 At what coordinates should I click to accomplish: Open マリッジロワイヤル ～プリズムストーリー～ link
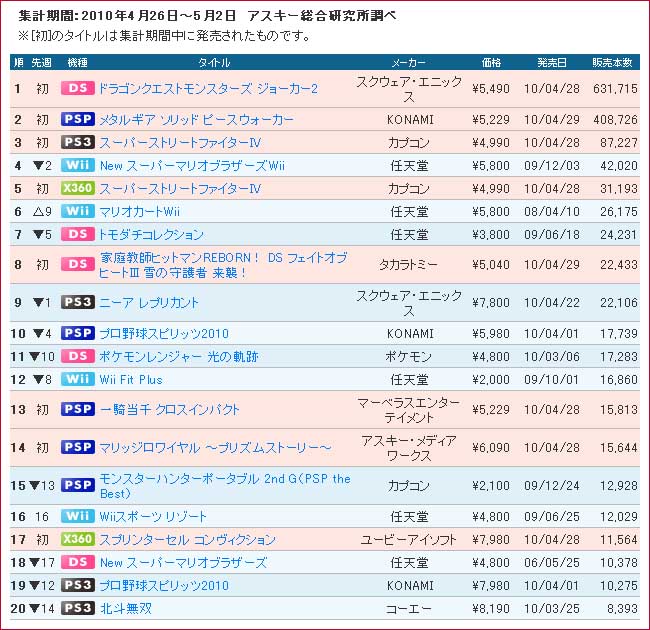click(x=215, y=448)
